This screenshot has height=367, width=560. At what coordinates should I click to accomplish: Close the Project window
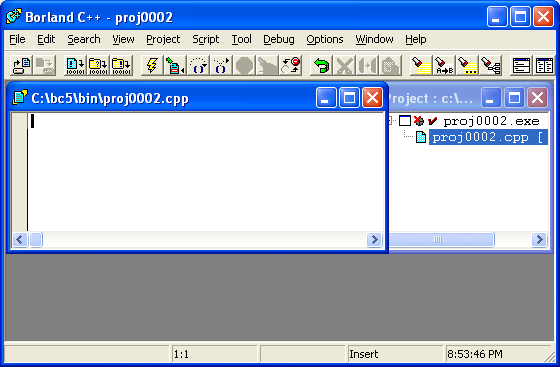tap(538, 98)
